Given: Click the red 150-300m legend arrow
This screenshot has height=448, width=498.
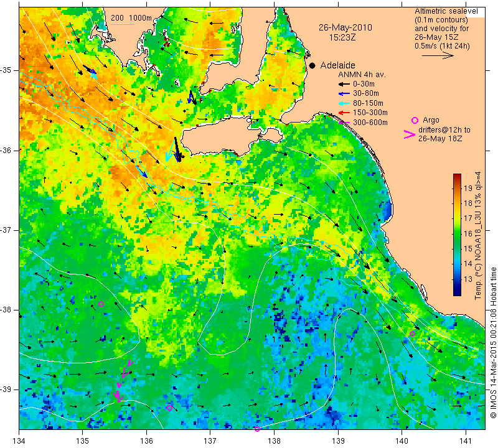Looking at the screenshot, I should coord(344,113).
